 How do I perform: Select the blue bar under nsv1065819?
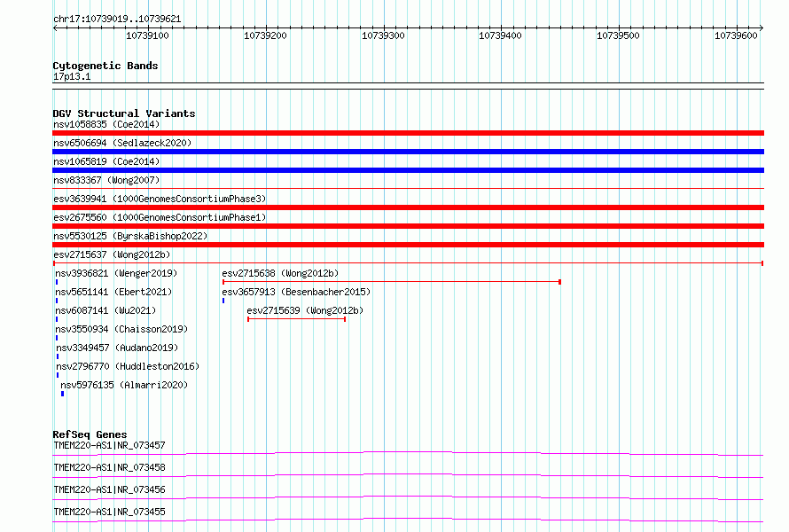pyautogui.click(x=408, y=170)
